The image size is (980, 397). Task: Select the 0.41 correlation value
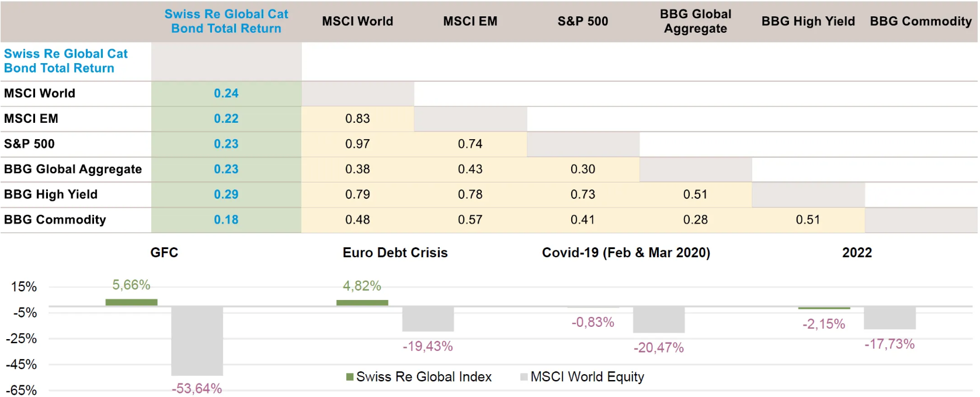point(583,219)
